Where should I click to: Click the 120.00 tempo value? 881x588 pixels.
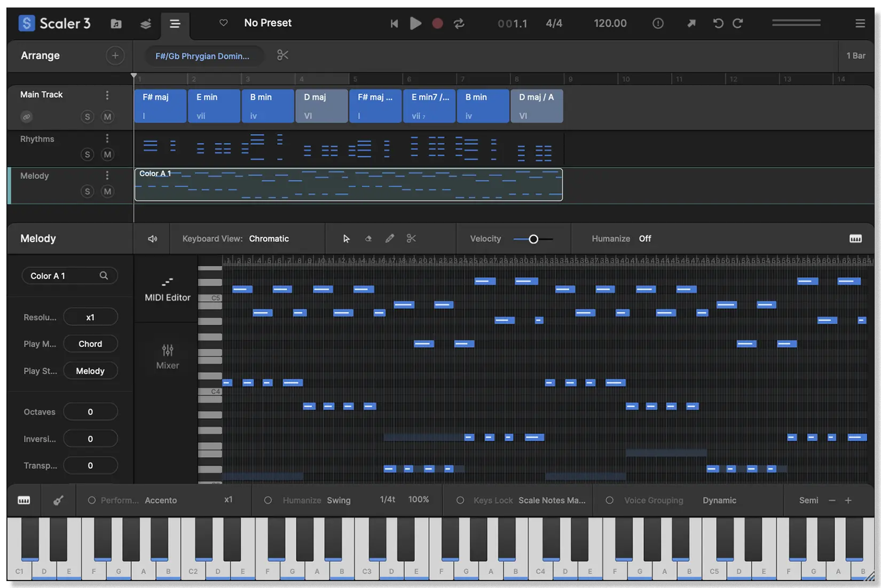pos(610,23)
